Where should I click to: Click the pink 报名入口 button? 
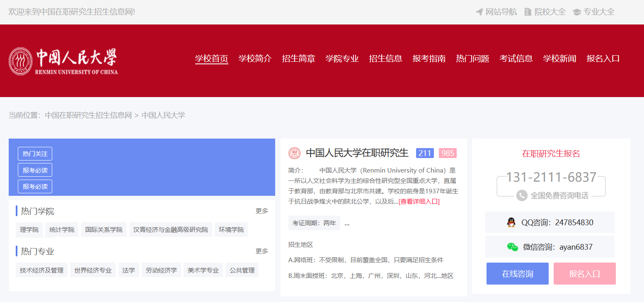click(585, 274)
